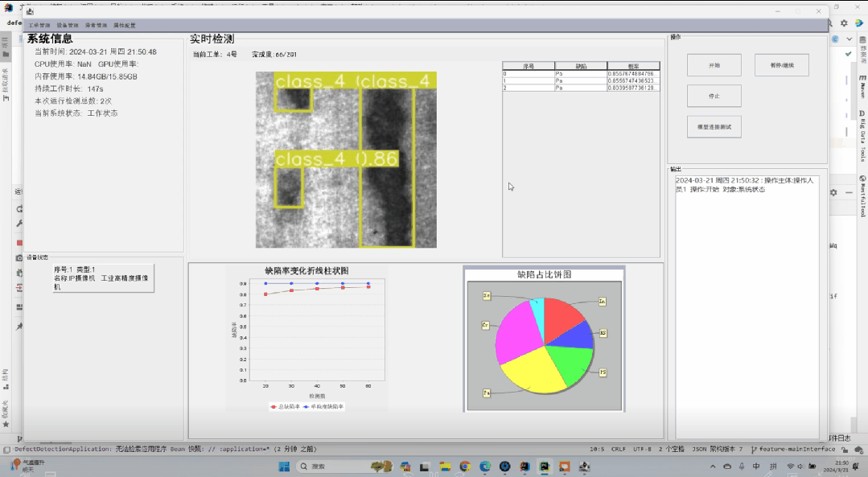Select table row with 序号 1

coord(582,80)
